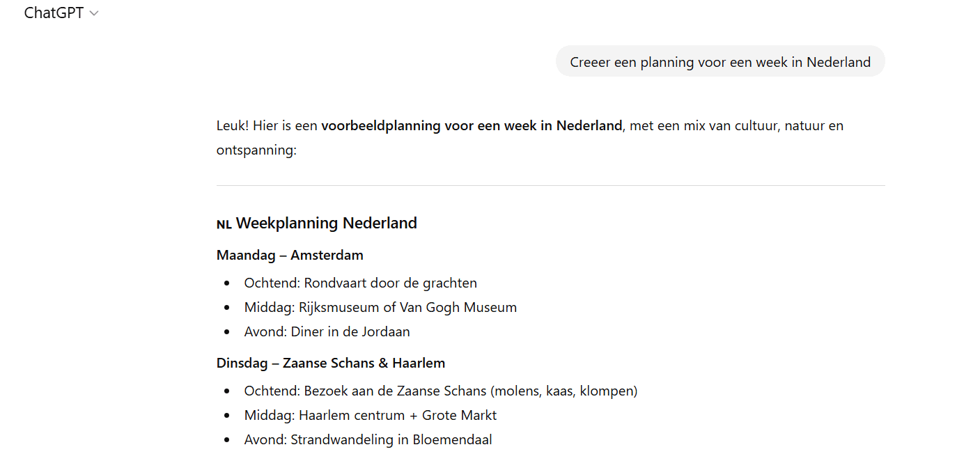980x454 pixels.
Task: Click the horizontal divider above Weekplanning Nederland
Action: pos(550,185)
